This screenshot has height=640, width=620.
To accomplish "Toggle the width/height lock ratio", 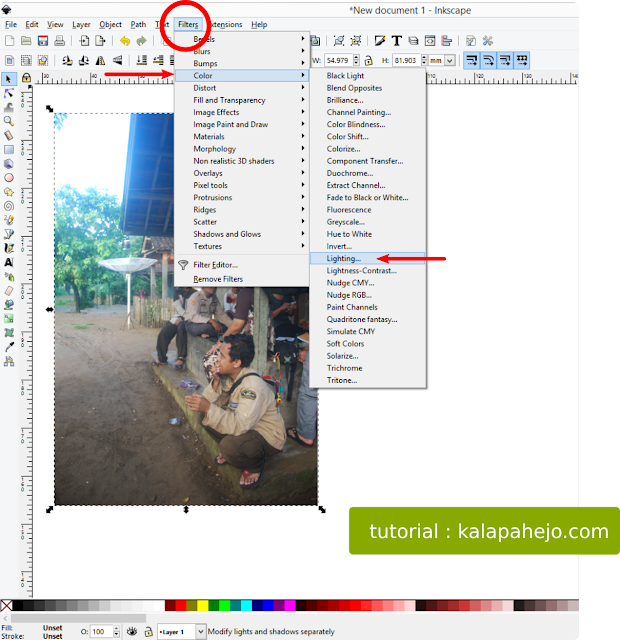I will [368, 60].
